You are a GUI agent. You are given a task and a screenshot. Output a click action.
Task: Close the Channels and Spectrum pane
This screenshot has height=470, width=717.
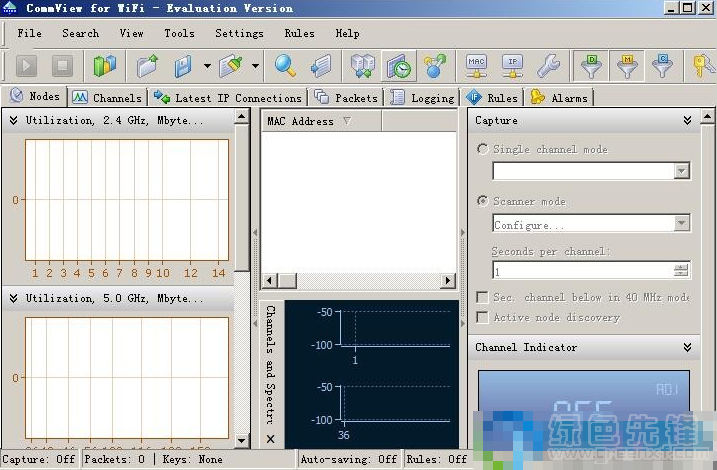click(270, 438)
